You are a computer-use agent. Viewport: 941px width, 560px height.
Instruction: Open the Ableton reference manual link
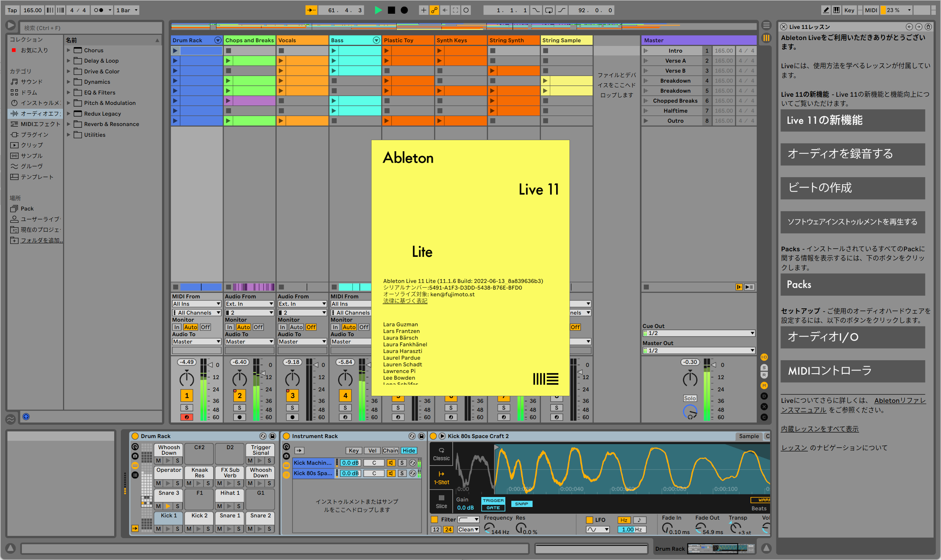(x=853, y=405)
